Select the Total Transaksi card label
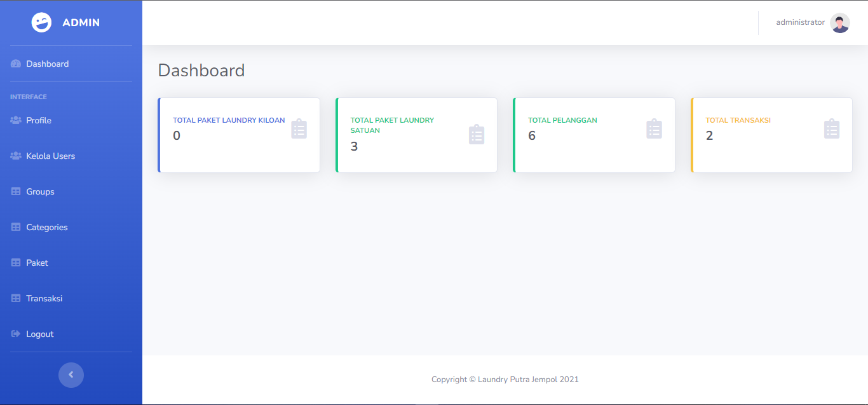The height and width of the screenshot is (405, 868). point(738,120)
